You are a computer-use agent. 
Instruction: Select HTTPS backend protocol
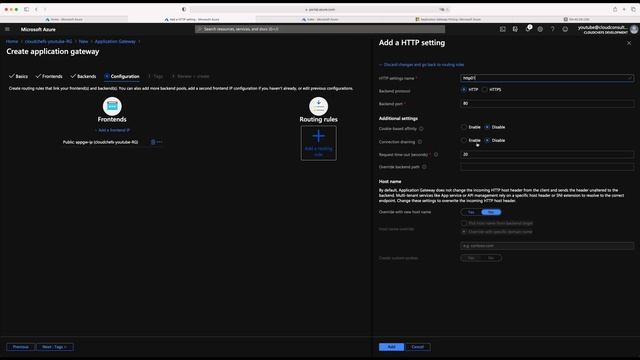(484, 90)
